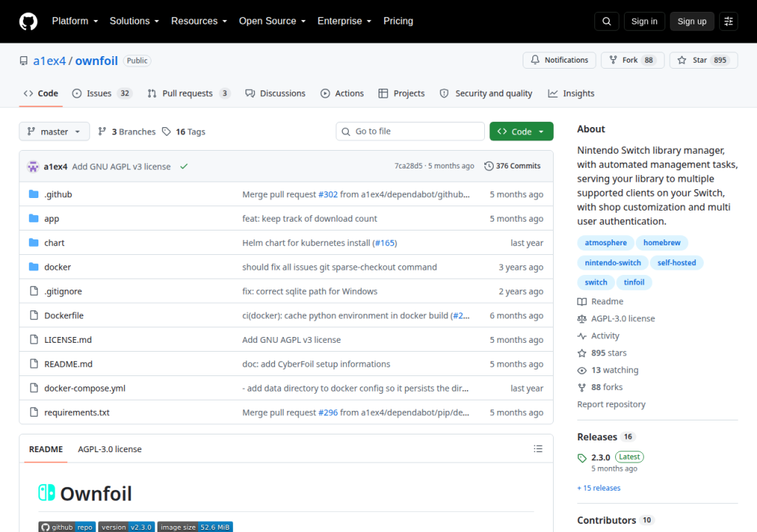Click the Dockerfile file icon
The image size is (757, 532).
(x=33, y=315)
